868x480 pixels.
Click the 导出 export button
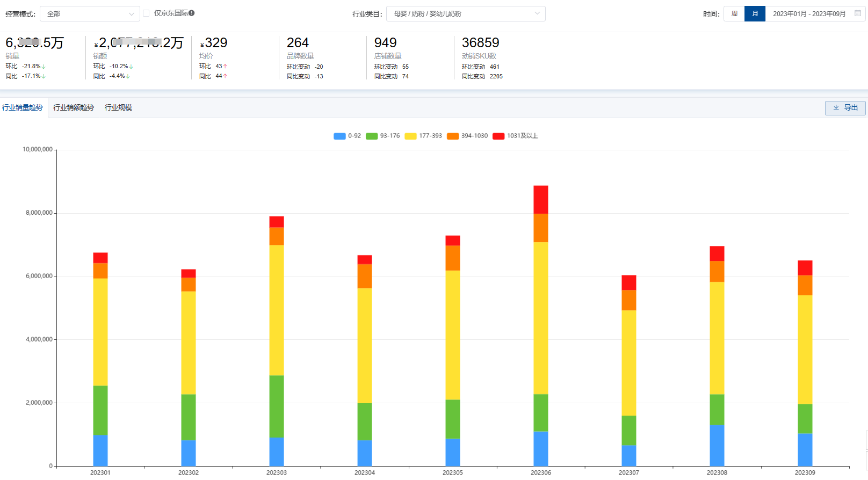pyautogui.click(x=845, y=108)
